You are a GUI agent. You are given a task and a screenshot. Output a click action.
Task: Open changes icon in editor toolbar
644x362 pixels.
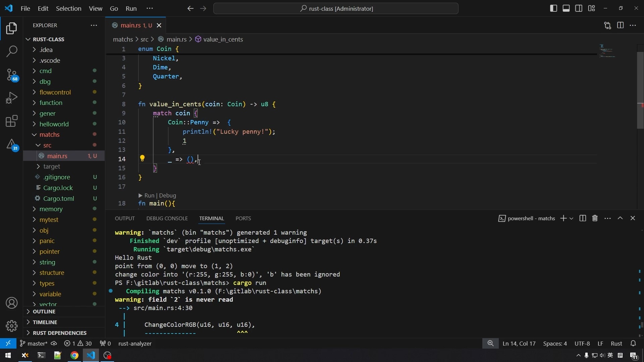point(607,25)
